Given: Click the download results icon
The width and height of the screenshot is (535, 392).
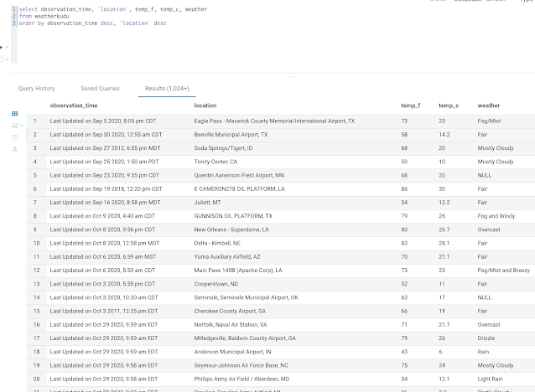Looking at the screenshot, I should [x=14, y=148].
